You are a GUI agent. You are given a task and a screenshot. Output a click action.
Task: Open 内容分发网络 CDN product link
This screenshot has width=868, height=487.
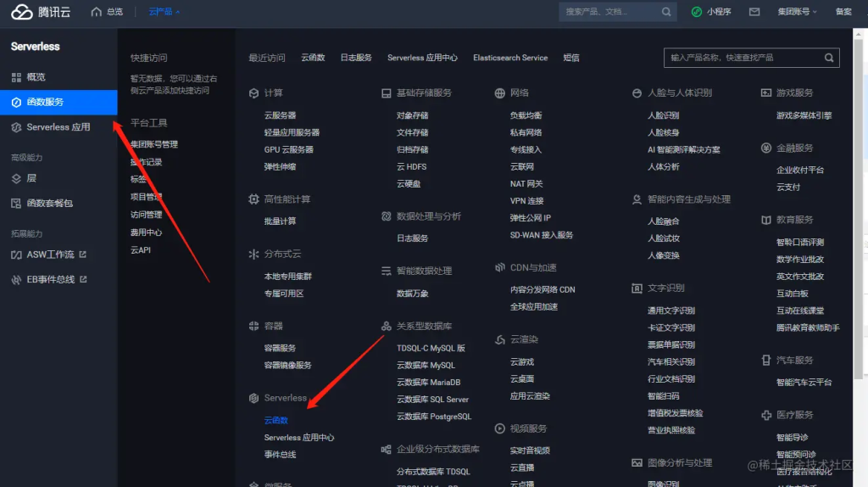pos(542,289)
